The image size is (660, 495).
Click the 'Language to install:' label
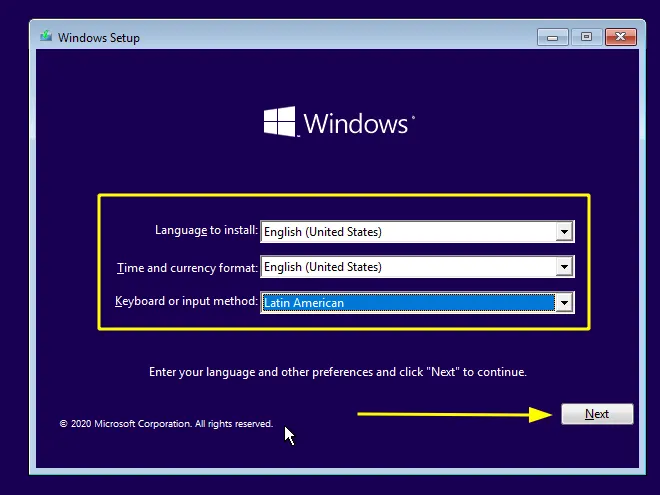click(206, 230)
